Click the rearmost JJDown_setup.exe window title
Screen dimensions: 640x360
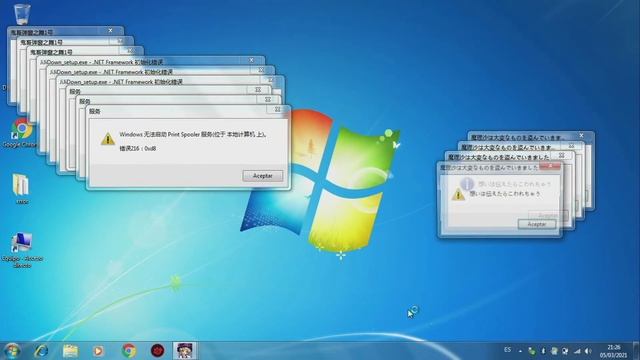[102, 62]
